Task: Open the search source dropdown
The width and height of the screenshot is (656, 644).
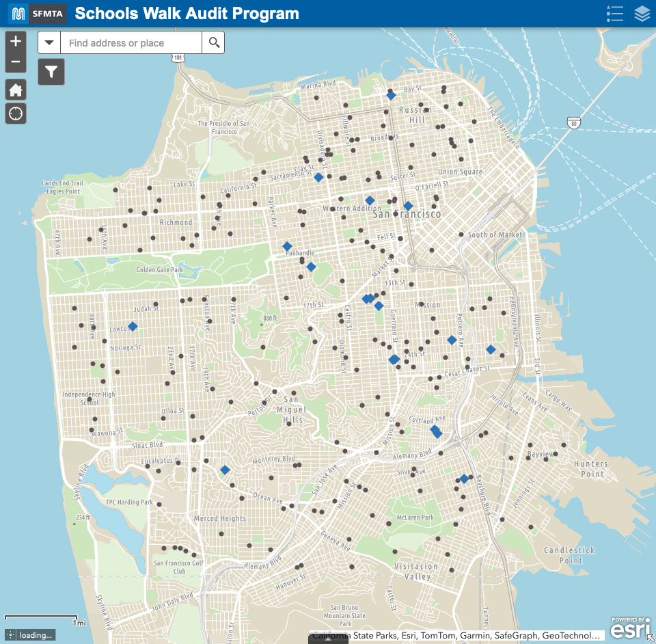Action: click(49, 42)
